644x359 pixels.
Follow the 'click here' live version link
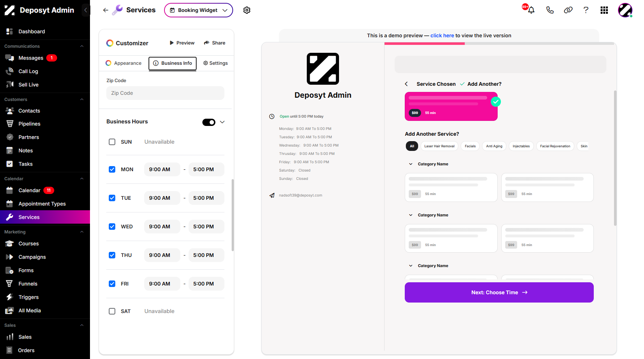pyautogui.click(x=442, y=35)
